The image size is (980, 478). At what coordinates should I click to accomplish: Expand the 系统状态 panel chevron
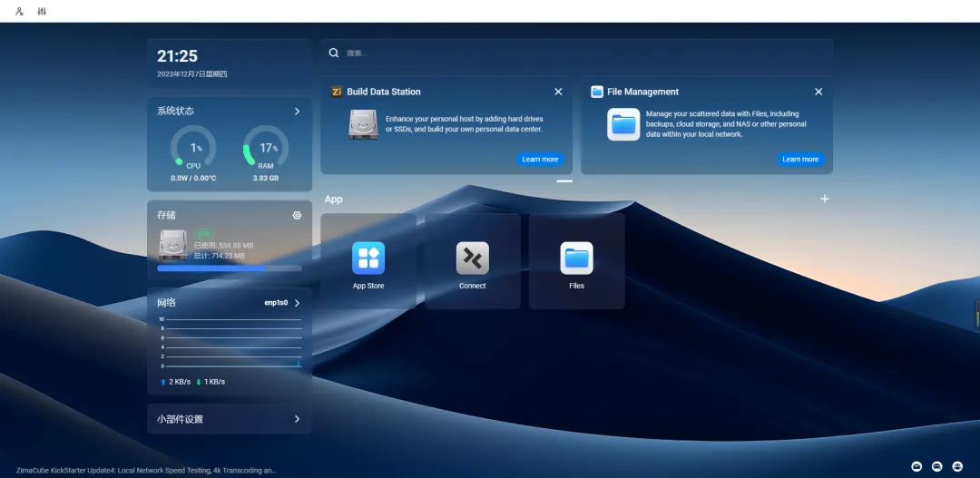coord(297,112)
